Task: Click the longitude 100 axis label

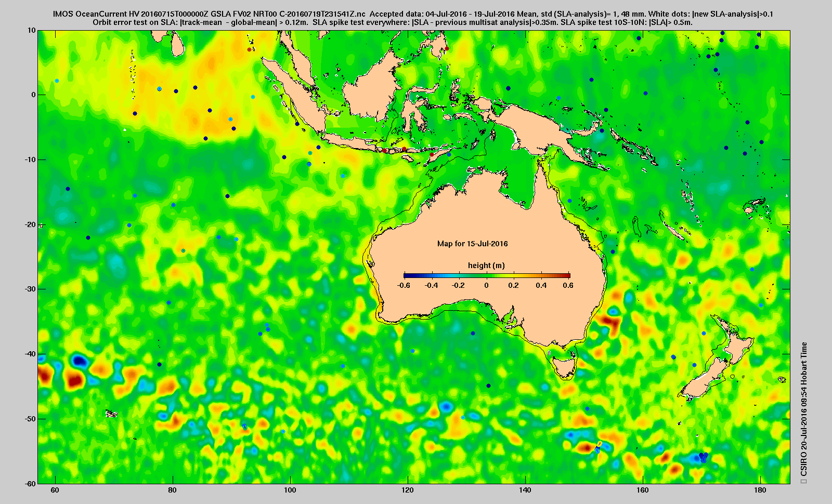Action: (290, 490)
